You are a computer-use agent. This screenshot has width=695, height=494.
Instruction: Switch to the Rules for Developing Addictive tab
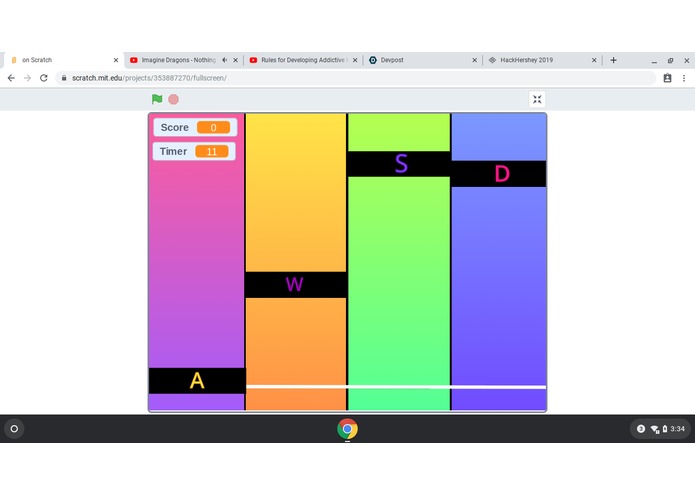point(304,60)
